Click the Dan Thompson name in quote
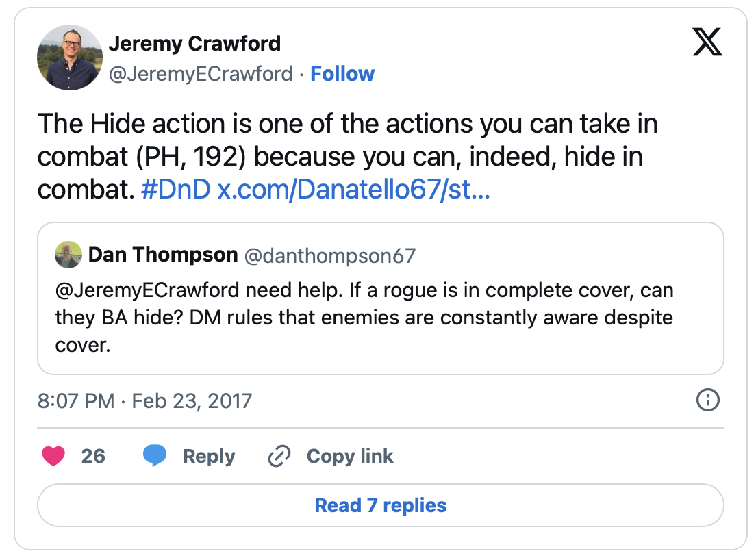 tap(163, 255)
